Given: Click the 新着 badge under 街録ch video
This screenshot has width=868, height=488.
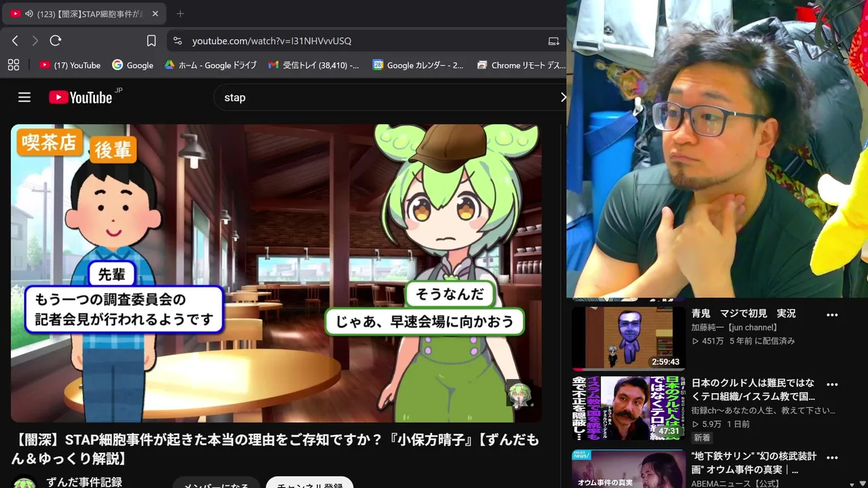Looking at the screenshot, I should point(702,438).
